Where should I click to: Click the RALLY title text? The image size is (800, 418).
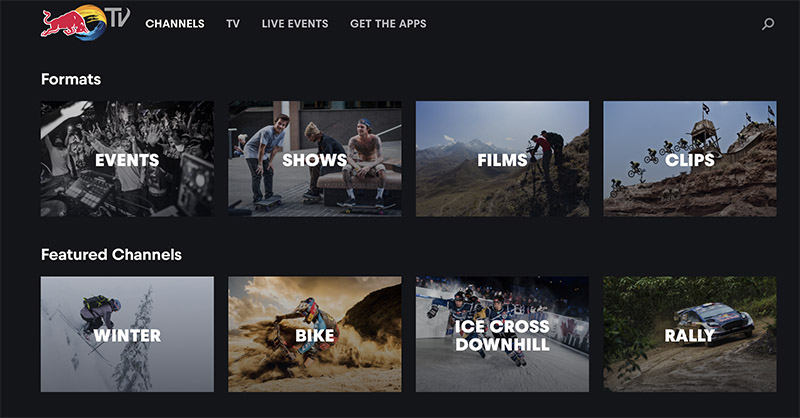[x=690, y=335]
